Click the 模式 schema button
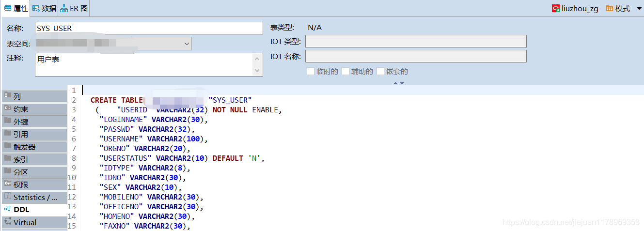644x231 pixels. point(618,9)
